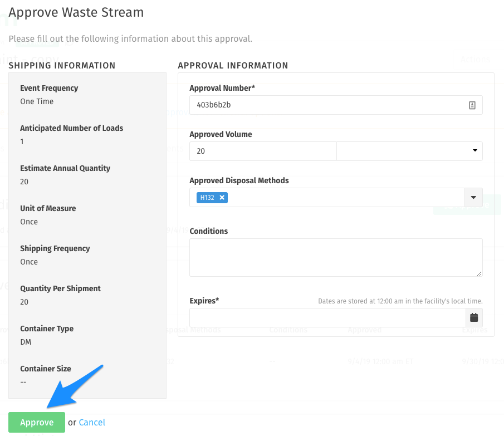
Task: Click the autofill icon in Approval Number
Action: [x=472, y=105]
